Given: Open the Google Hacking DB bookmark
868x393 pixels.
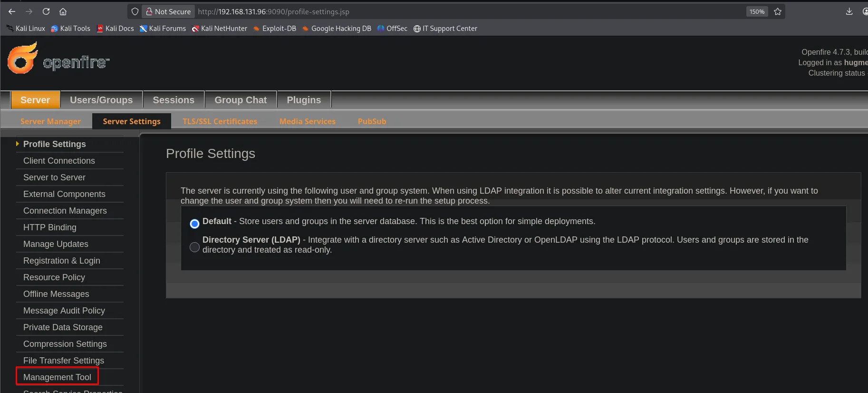Looking at the screenshot, I should coord(337,29).
